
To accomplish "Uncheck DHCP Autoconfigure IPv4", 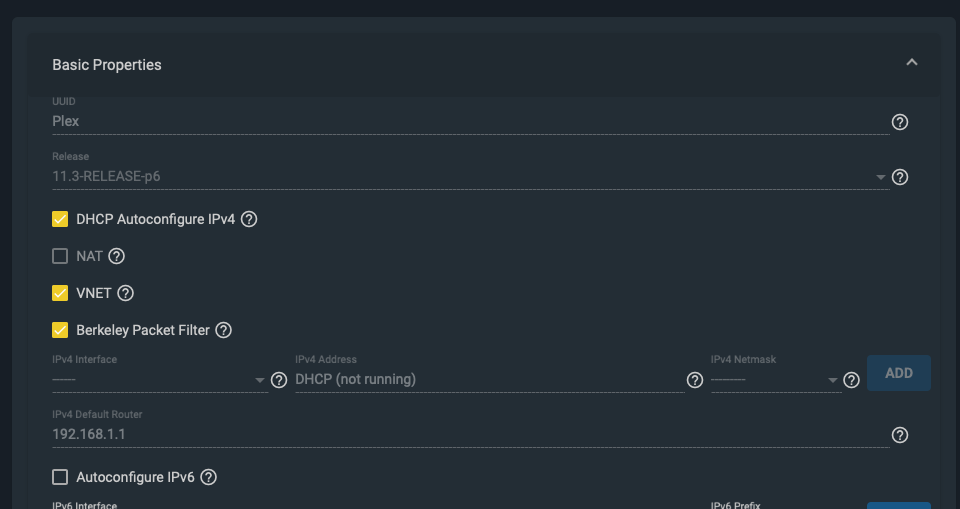I will tap(60, 219).
